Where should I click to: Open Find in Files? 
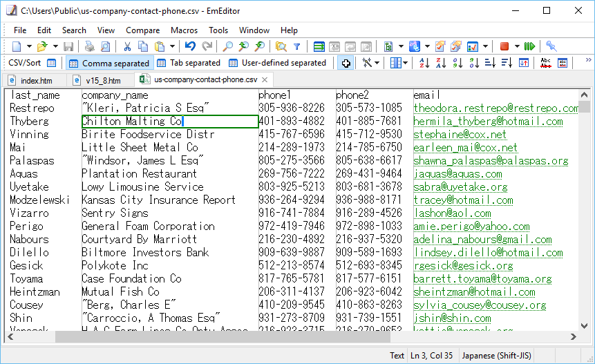[x=281, y=47]
